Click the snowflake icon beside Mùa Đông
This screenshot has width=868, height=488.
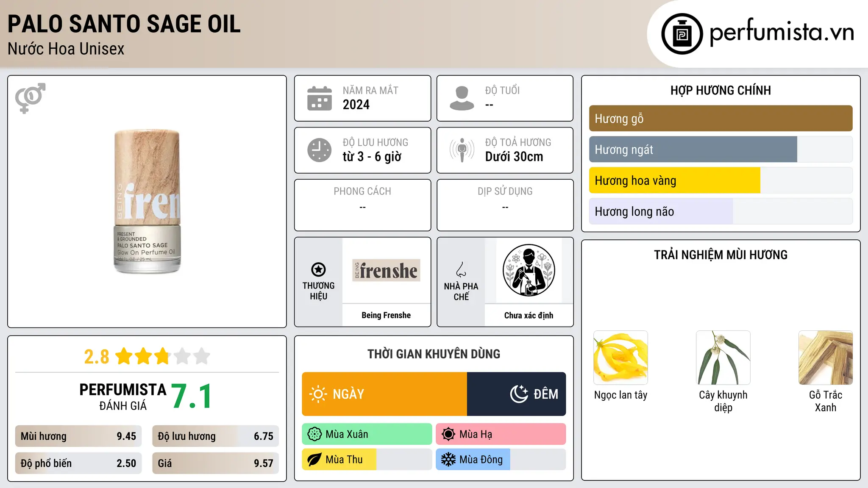pos(448,460)
